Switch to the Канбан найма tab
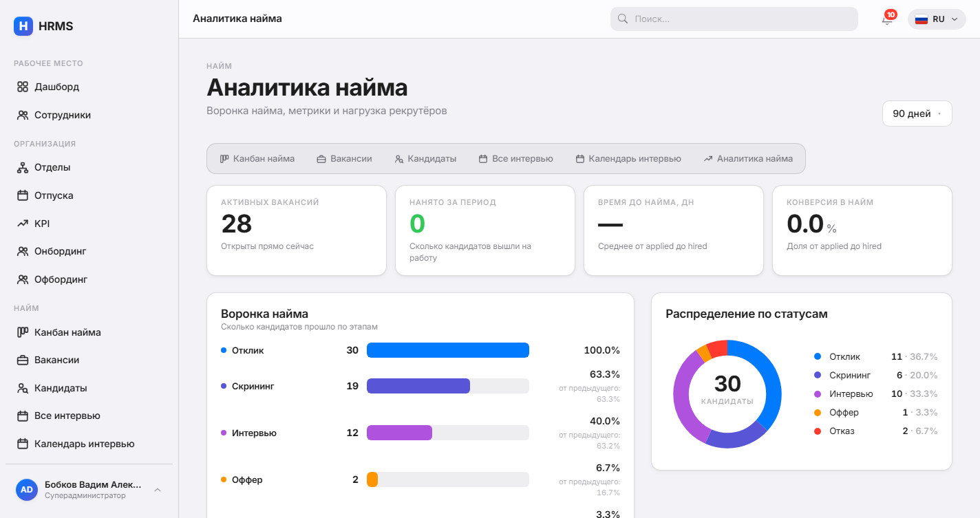The width and height of the screenshot is (980, 518). click(x=257, y=159)
